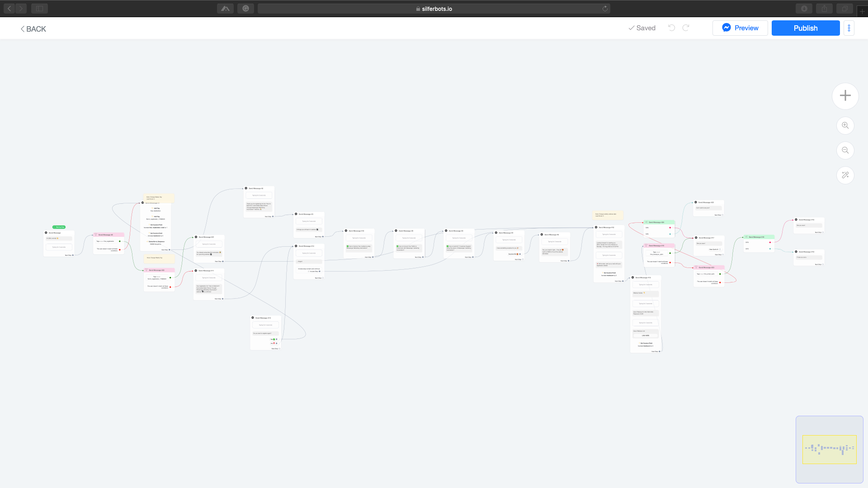The height and width of the screenshot is (488, 868).
Task: Reload the page in the address bar
Action: pyautogui.click(x=605, y=9)
